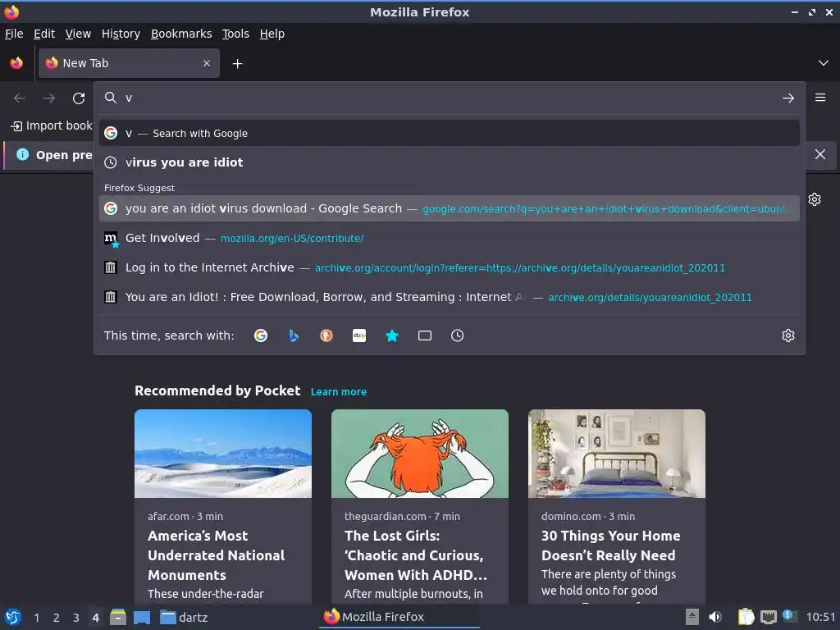
Task: Open the volume speaker tray icon
Action: coord(714,617)
